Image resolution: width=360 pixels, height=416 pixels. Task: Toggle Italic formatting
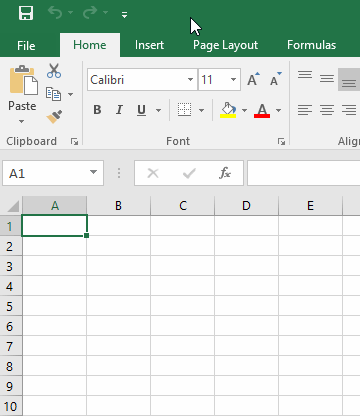click(x=119, y=110)
